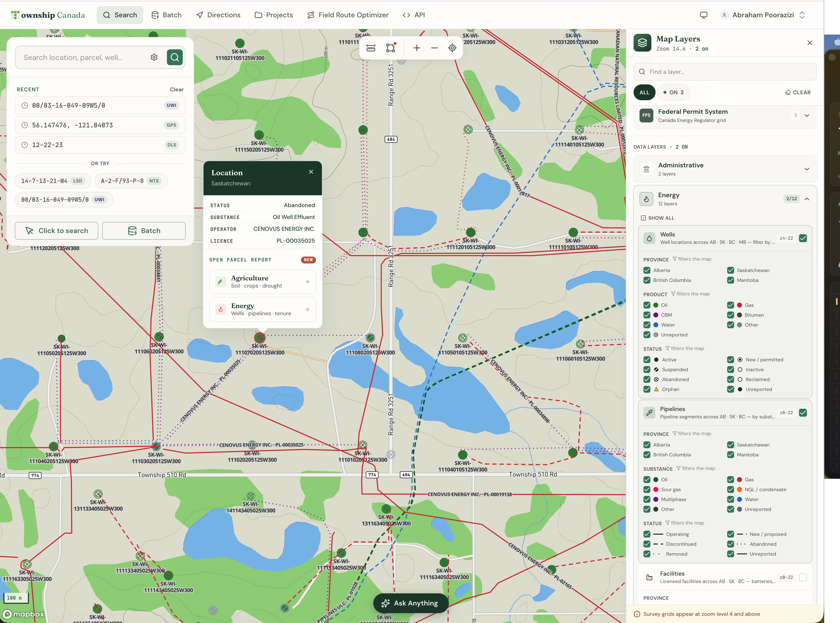The width and height of the screenshot is (840, 623).
Task: Uncheck the Bitumen product filter
Action: click(x=730, y=315)
